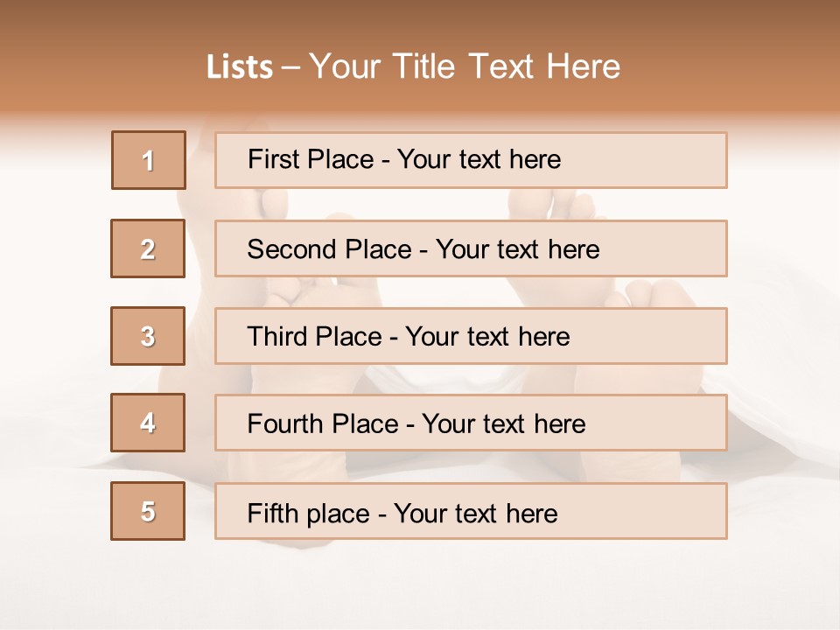Select the number 2 square box
840x630 pixels.
[x=148, y=248]
